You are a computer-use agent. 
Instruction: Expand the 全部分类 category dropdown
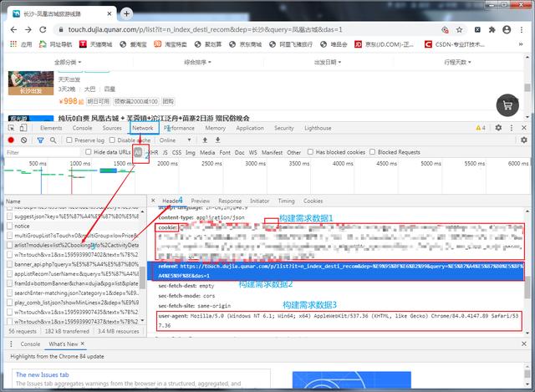click(68, 62)
